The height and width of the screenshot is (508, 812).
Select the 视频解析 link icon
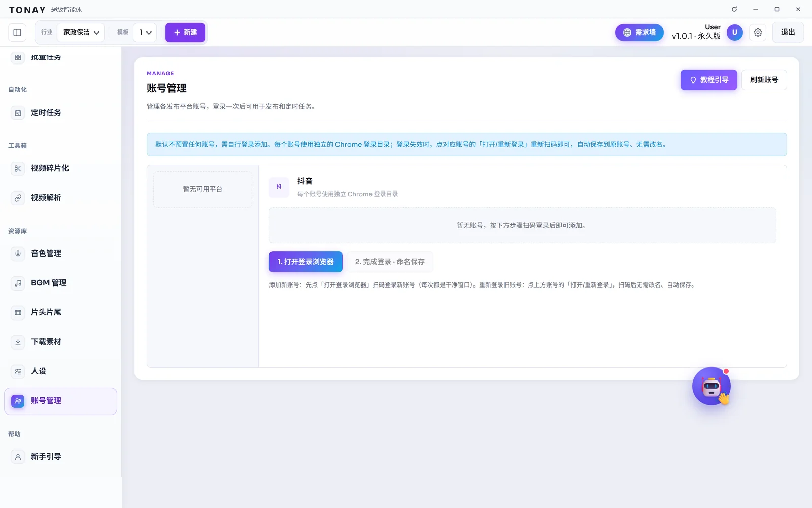[x=18, y=198]
